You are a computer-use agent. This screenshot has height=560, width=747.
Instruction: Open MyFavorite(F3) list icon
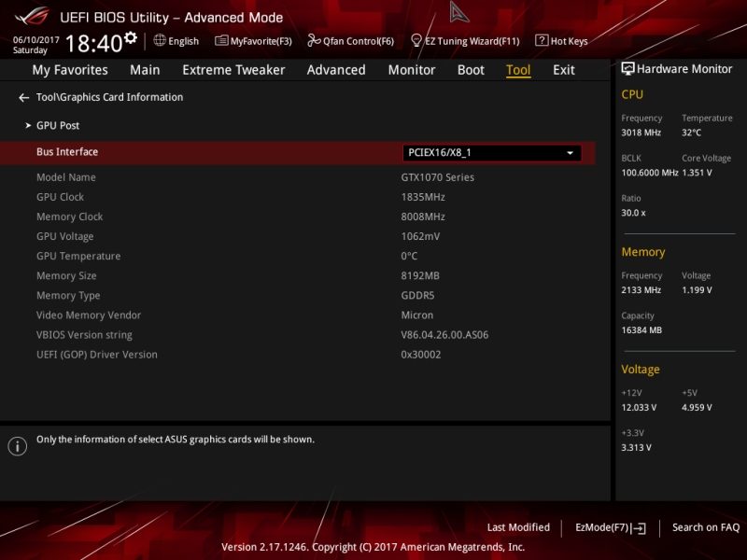point(221,40)
